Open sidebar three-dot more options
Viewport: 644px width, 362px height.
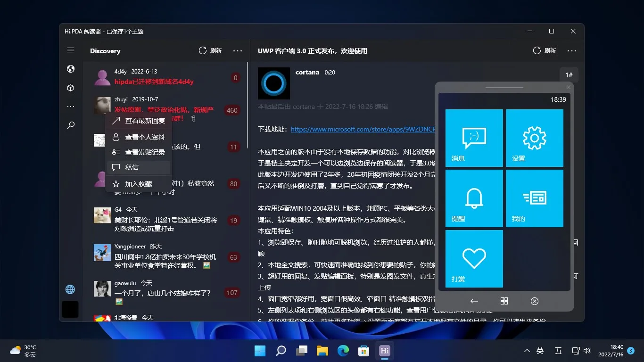pyautogui.click(x=71, y=107)
